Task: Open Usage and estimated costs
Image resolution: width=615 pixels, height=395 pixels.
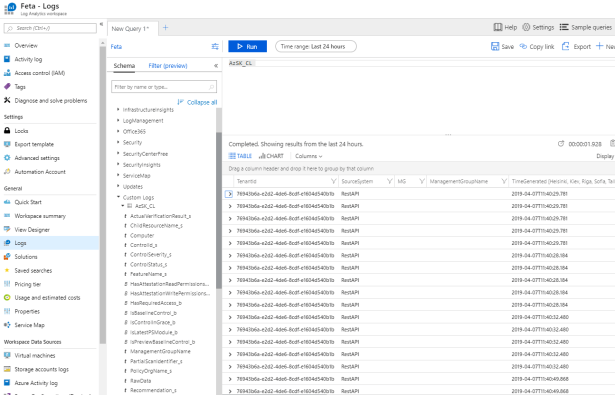Action: point(47,298)
